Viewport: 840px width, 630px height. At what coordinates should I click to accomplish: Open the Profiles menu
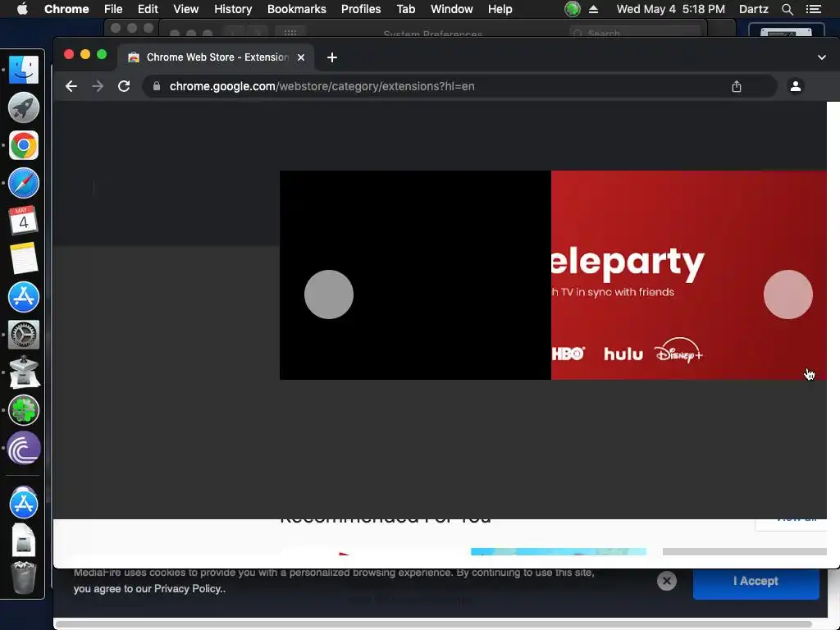pos(361,9)
